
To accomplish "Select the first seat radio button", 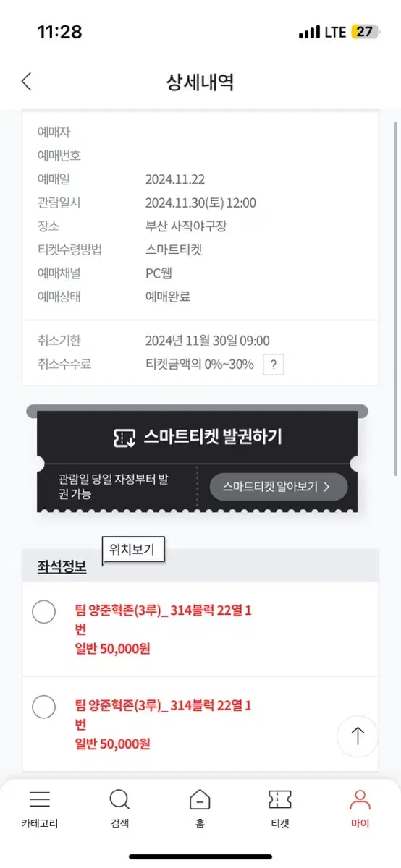I will tap(44, 611).
